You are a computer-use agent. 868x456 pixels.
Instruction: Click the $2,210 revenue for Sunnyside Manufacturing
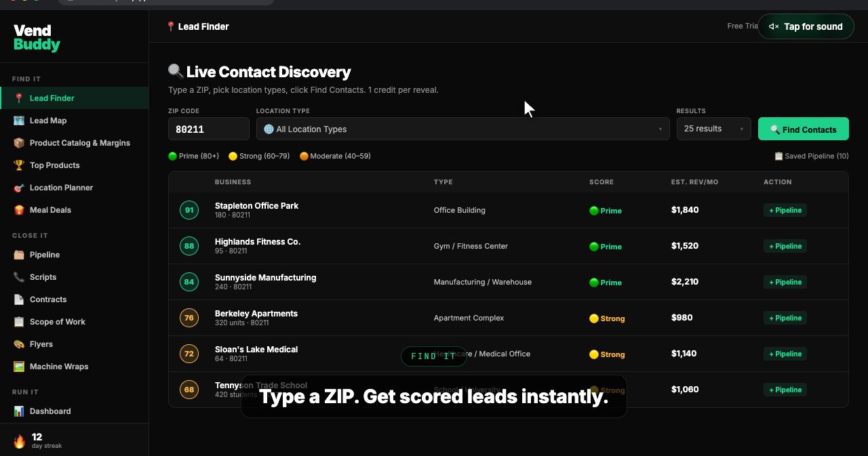[685, 282]
